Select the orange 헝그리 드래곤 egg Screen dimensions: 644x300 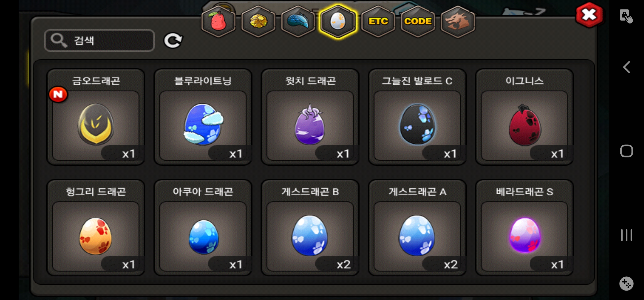pos(96,228)
